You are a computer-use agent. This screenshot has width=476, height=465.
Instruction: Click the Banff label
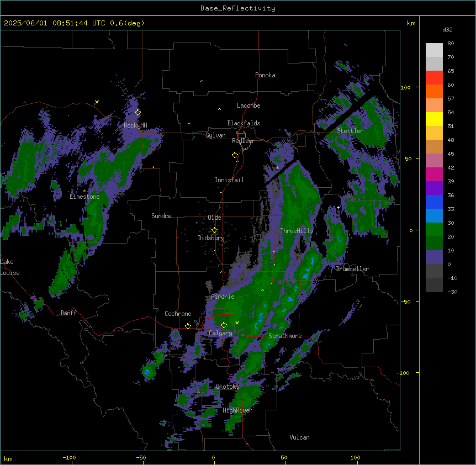pos(68,313)
